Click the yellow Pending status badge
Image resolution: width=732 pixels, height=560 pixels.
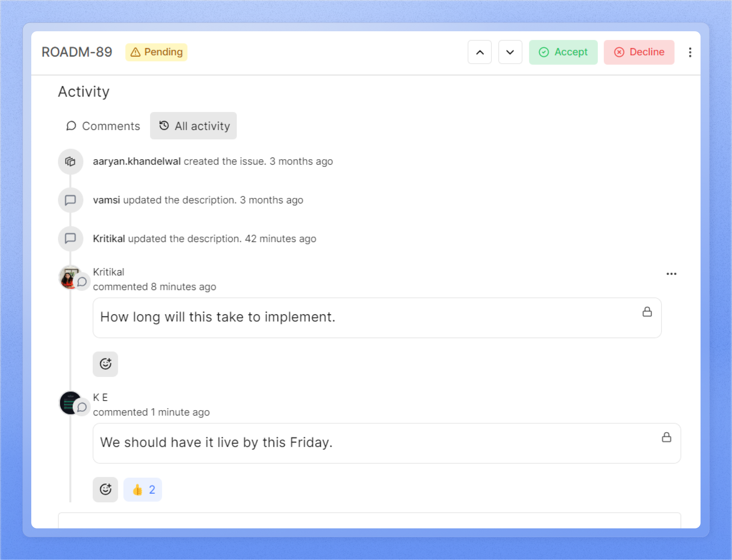pyautogui.click(x=156, y=52)
